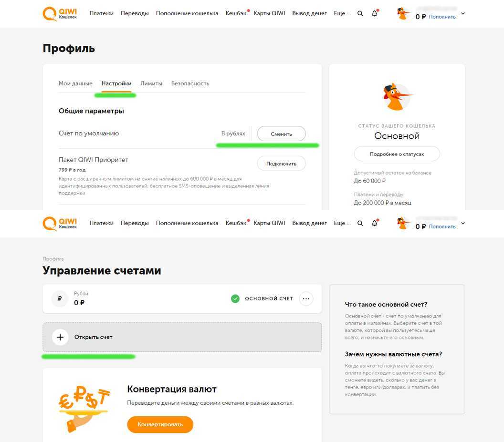Expand account dropdown arrow in lower header
The height and width of the screenshot is (442, 504).
[x=463, y=223]
